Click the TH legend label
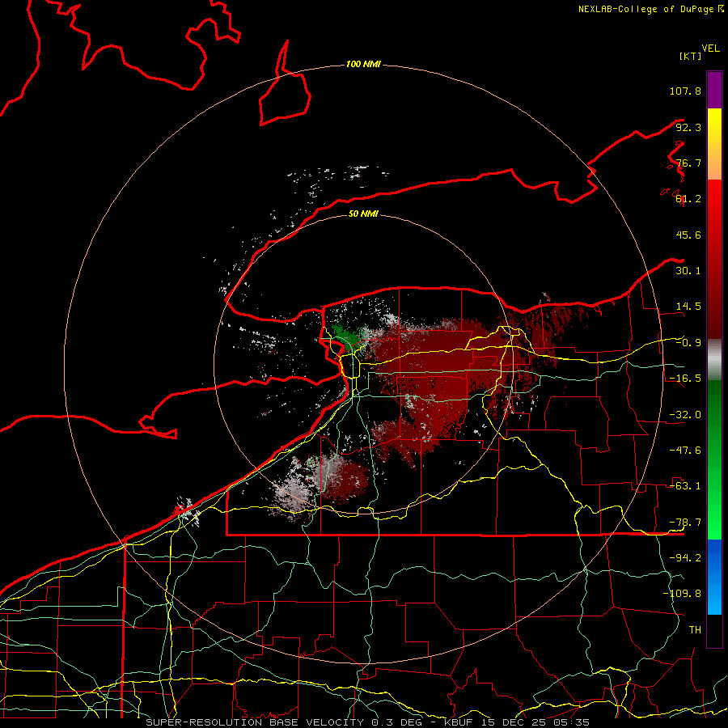Screen dimensions: 728x728 (x=695, y=630)
